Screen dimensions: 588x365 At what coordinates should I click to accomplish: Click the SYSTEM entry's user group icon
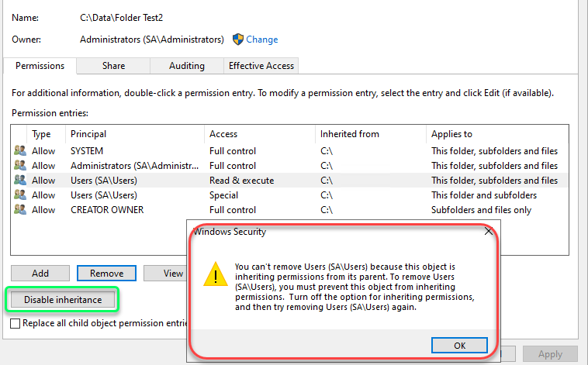pyautogui.click(x=20, y=150)
